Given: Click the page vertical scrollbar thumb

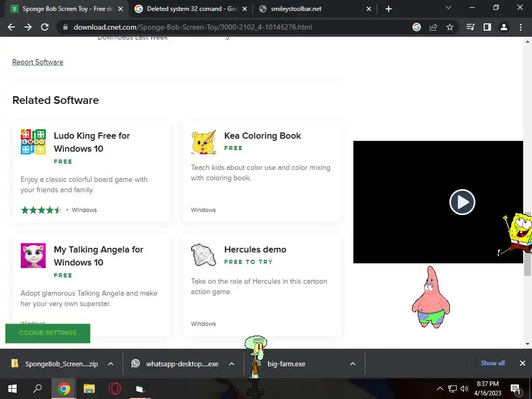Looking at the screenshot, I should point(528,244).
